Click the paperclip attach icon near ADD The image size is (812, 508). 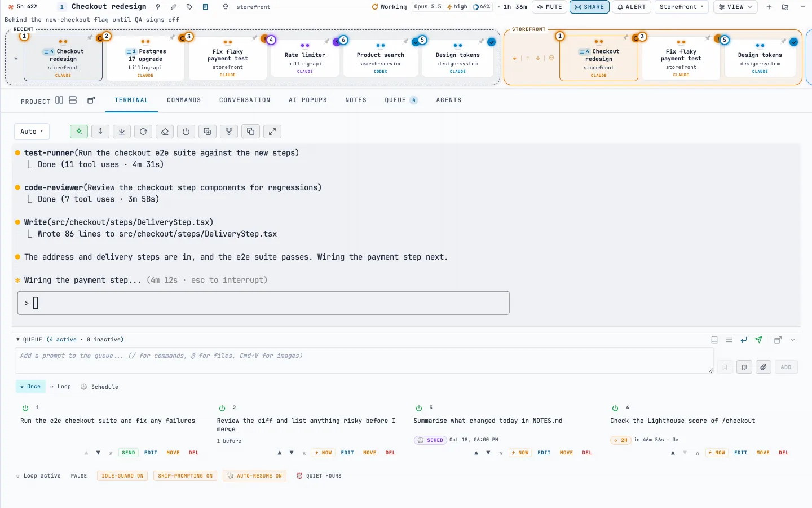point(764,367)
